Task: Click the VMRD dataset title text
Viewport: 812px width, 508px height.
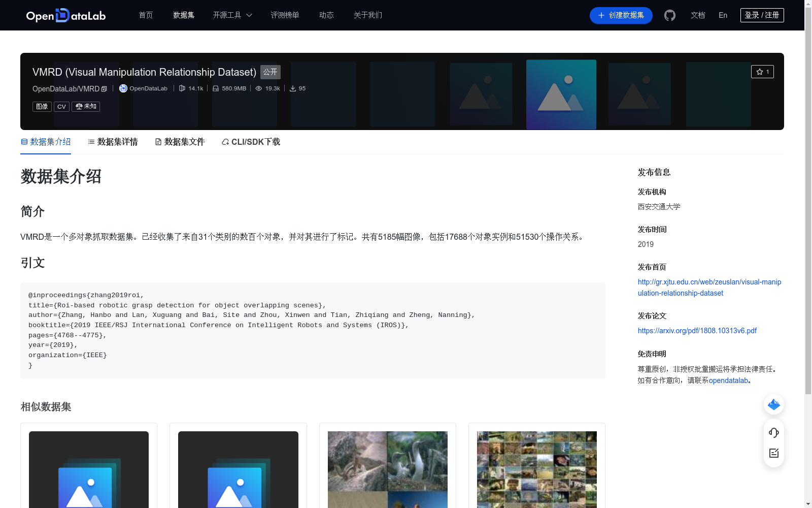Action: 144,72
